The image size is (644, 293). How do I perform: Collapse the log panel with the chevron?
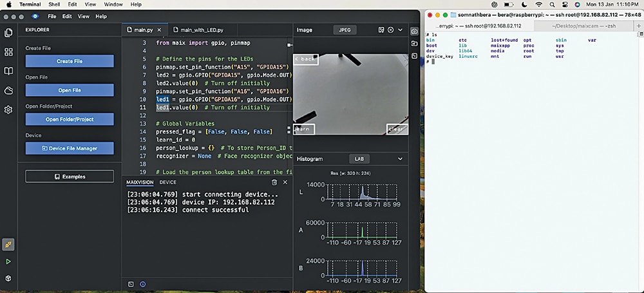[x=285, y=182]
